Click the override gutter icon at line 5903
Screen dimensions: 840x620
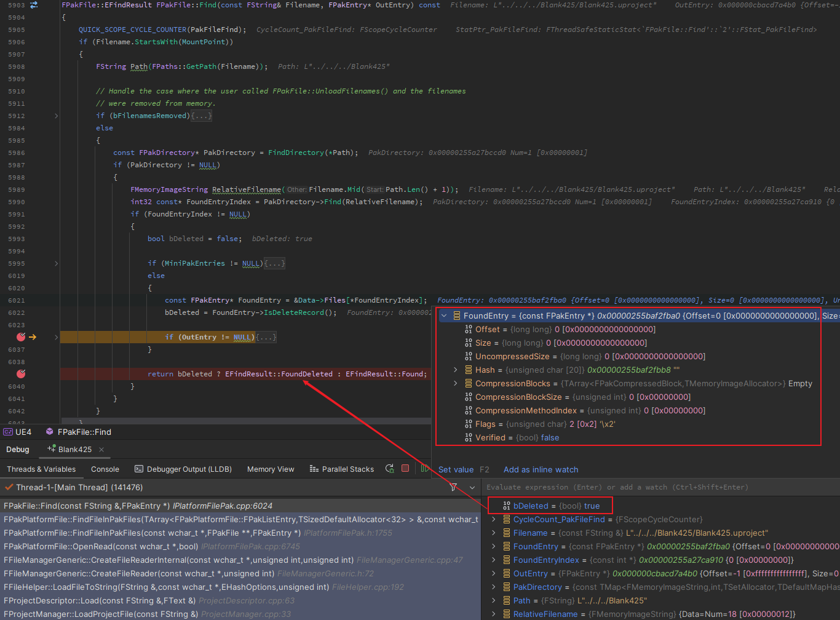tap(34, 5)
